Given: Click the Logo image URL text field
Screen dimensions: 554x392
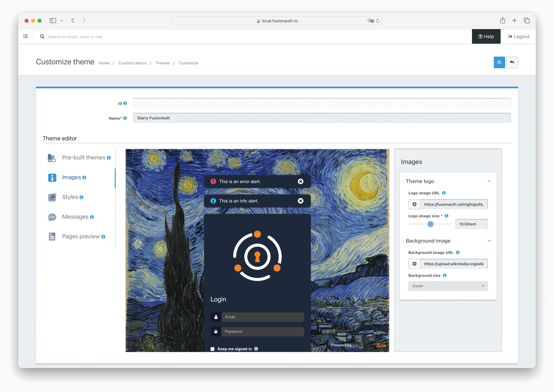Looking at the screenshot, I should click(454, 204).
